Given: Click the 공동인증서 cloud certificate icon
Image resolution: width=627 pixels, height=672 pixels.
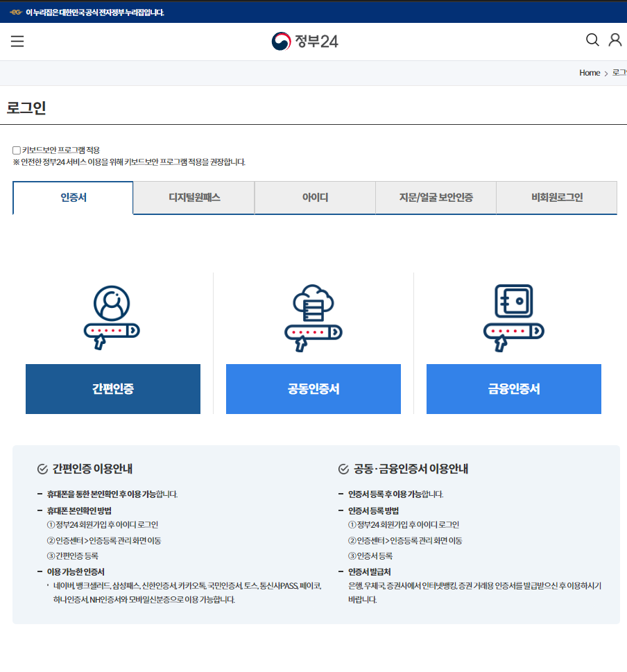Looking at the screenshot, I should pos(313,317).
